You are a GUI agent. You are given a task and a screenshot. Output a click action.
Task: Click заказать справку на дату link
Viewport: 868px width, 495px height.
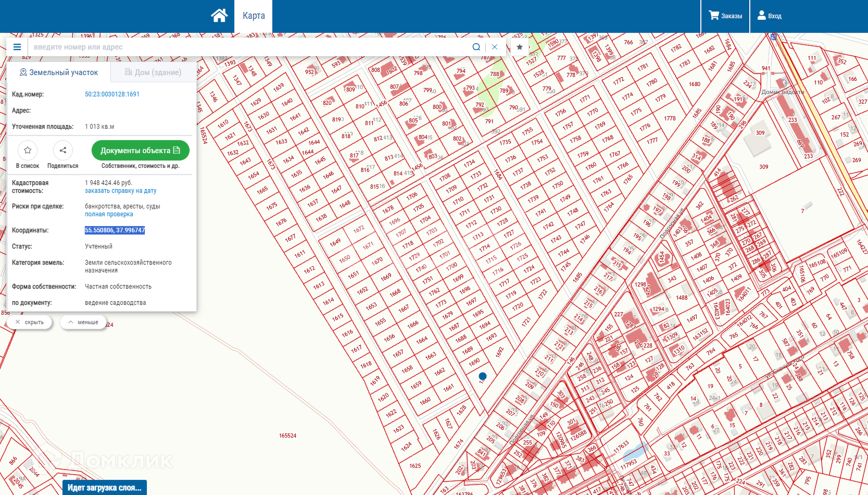[120, 191]
